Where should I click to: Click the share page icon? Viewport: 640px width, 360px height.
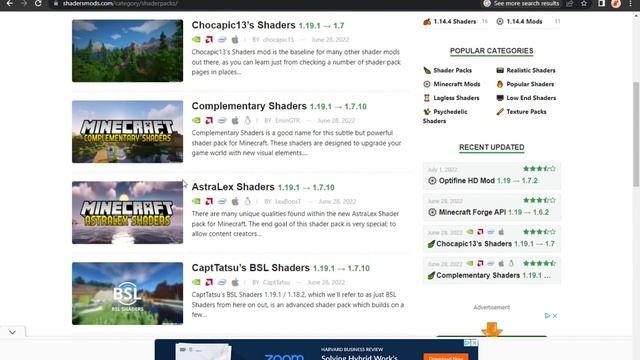pos(570,3)
